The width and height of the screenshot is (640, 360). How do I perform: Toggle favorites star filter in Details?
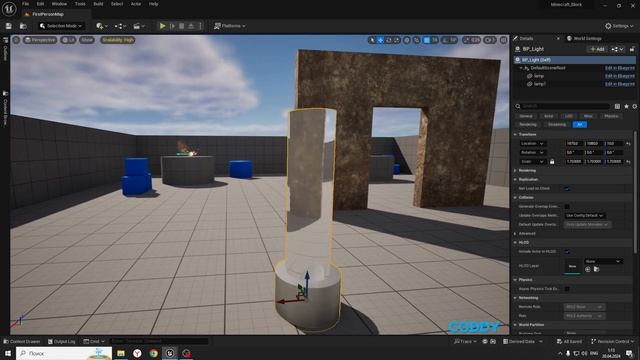(x=626, y=106)
